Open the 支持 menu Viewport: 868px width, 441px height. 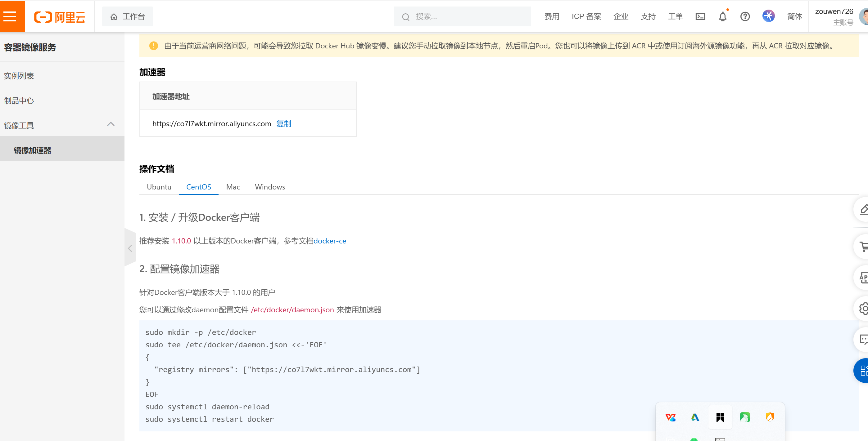tap(648, 16)
